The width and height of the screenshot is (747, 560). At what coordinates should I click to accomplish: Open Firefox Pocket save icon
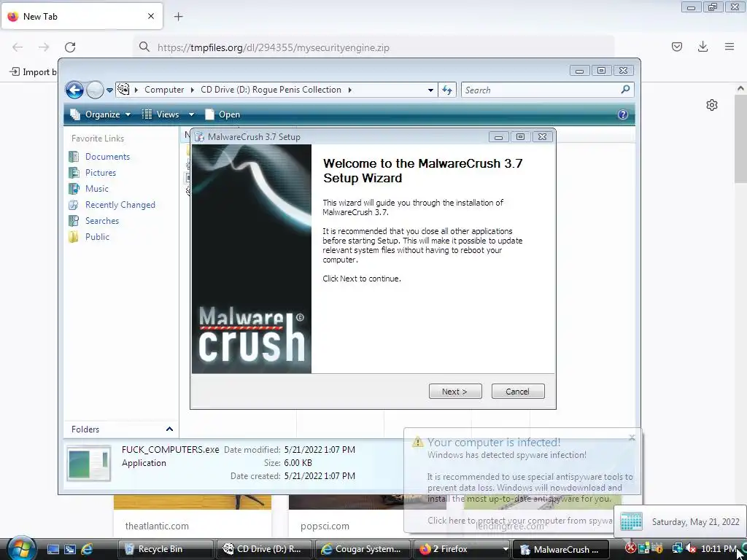(676, 47)
